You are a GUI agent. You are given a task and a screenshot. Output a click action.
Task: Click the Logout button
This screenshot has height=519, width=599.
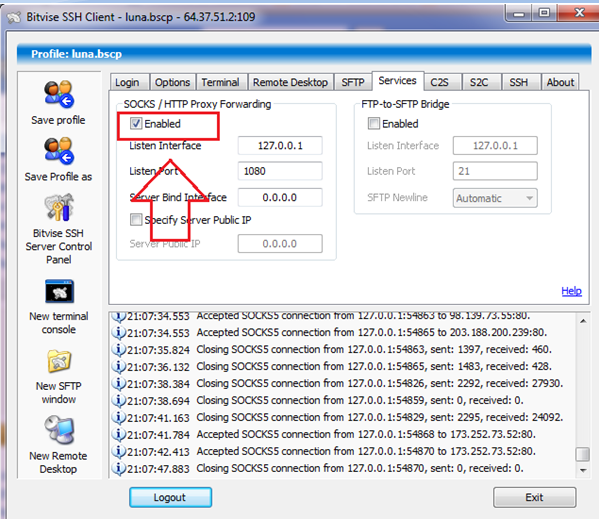(x=170, y=497)
